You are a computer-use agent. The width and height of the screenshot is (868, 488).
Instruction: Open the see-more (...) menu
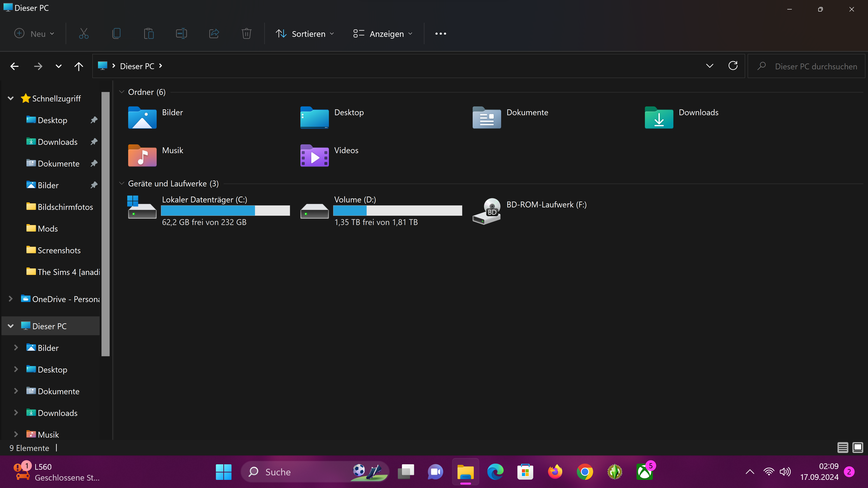coord(440,33)
